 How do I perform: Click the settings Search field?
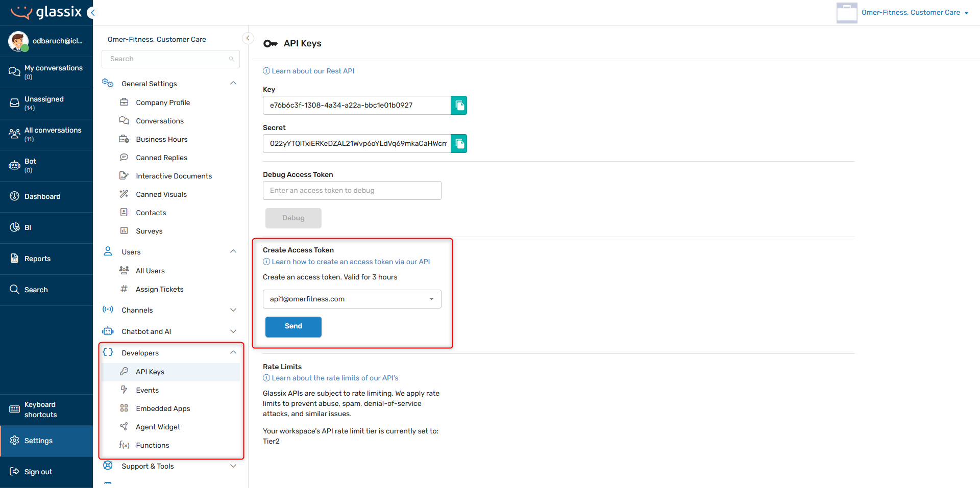point(170,59)
